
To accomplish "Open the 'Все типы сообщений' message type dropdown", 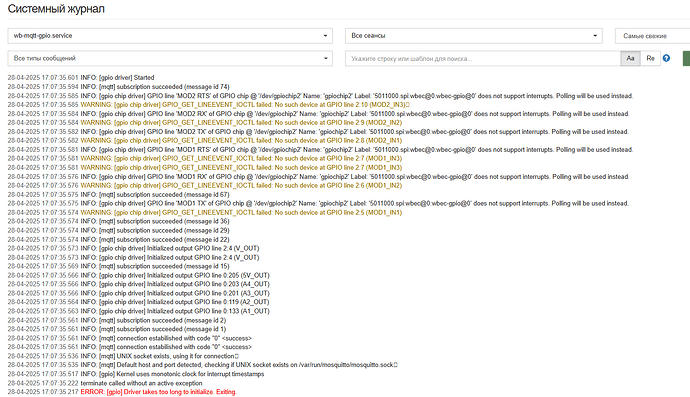I will 170,58.
